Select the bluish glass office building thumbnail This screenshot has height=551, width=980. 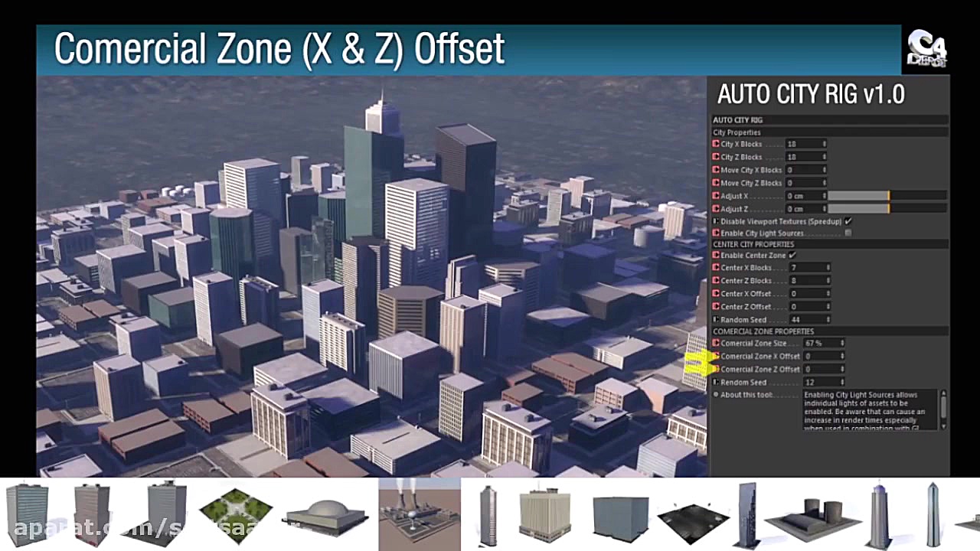tap(27, 514)
